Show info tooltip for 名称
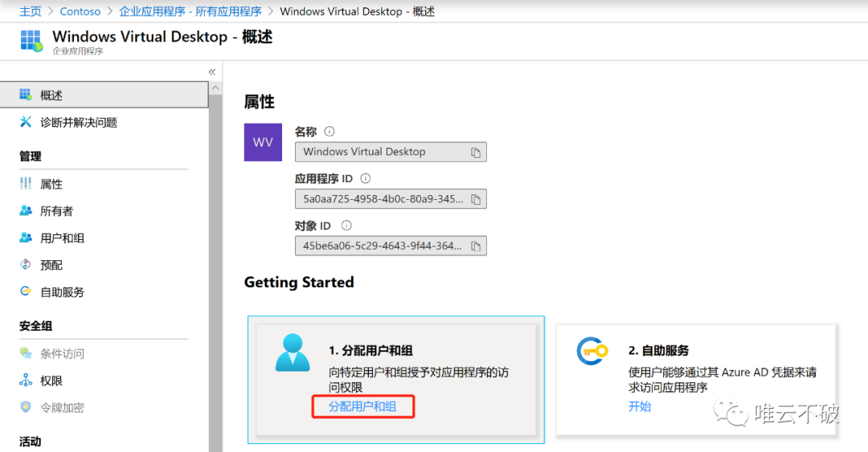The height and width of the screenshot is (452, 868). [330, 131]
